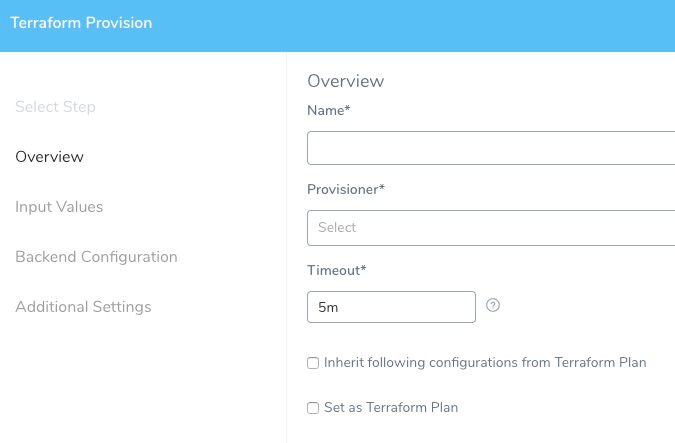Screen dimensions: 675x443
Task: Jump to Additional Settings step
Action: point(84,307)
